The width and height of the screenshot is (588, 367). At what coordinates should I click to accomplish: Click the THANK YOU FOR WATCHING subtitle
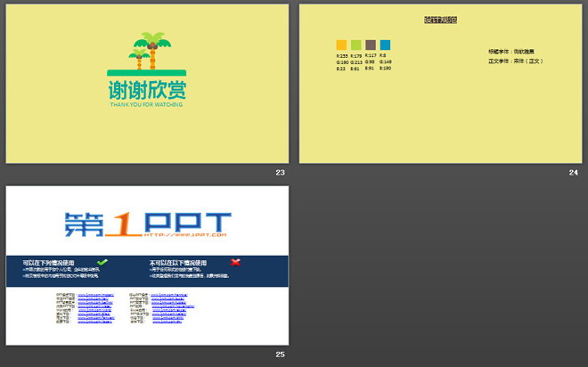click(x=147, y=104)
